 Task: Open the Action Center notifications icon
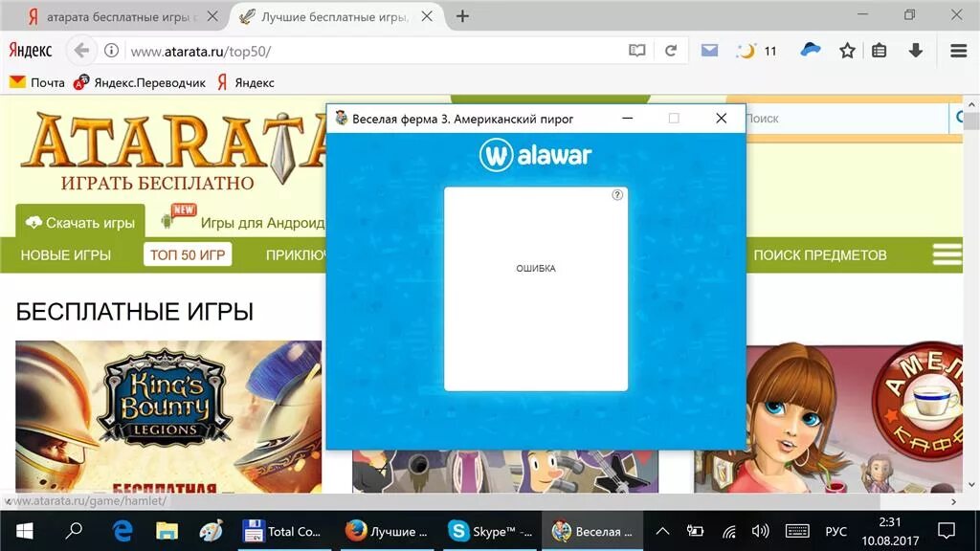tap(947, 531)
